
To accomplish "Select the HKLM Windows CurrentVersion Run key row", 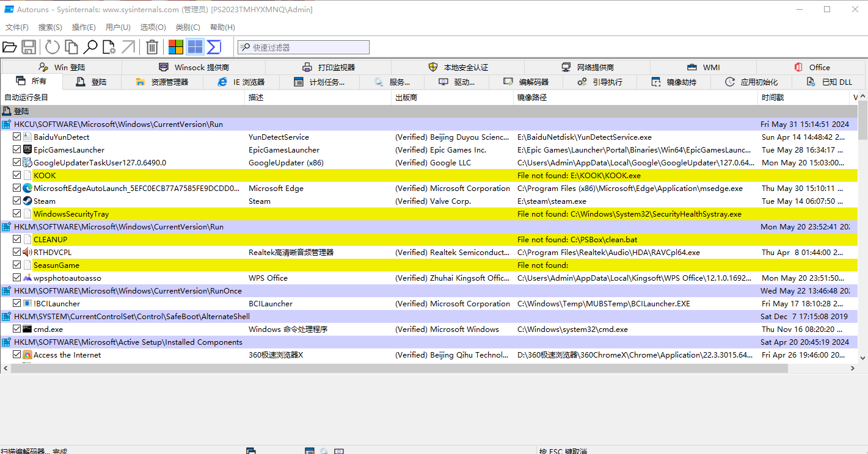I will [429, 226].
